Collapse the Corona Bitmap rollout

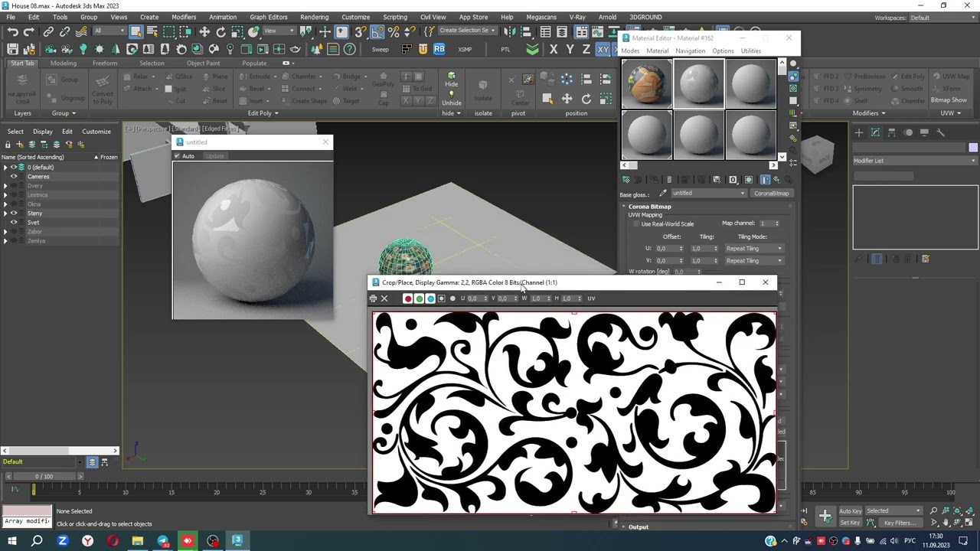(649, 207)
